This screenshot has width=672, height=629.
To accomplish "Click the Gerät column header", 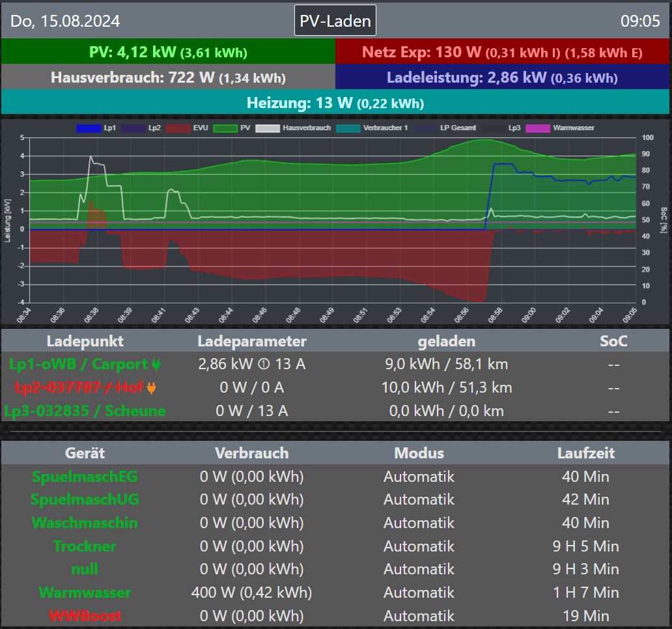I will tap(85, 453).
